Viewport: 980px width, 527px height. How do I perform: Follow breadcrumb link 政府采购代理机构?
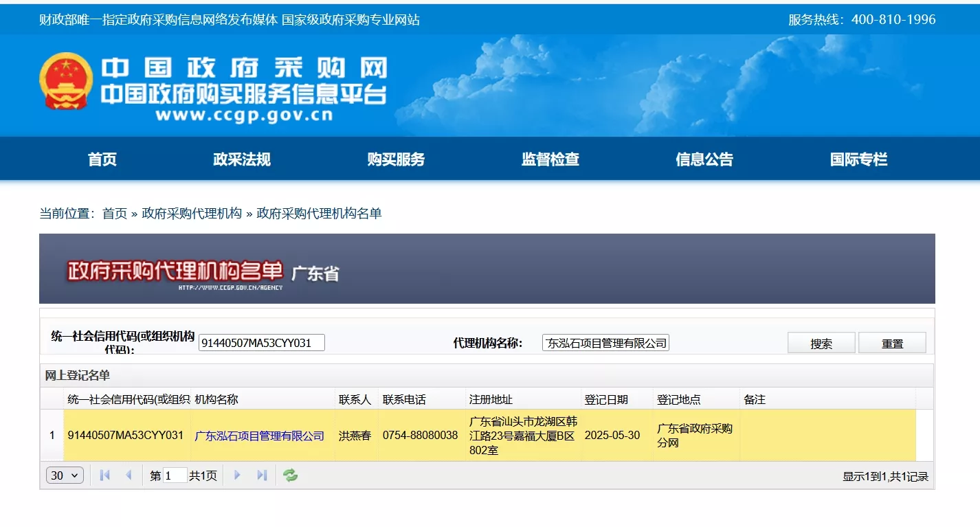[x=192, y=214]
